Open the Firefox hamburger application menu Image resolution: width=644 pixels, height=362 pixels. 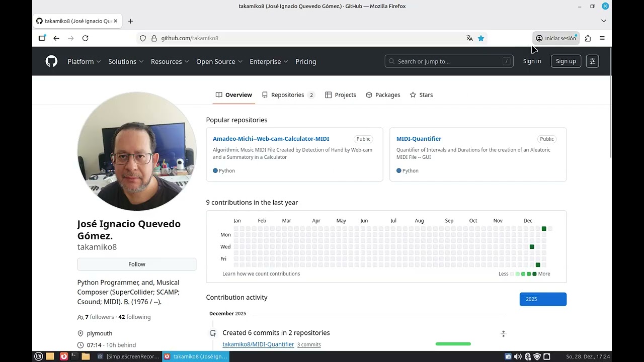pyautogui.click(x=602, y=38)
